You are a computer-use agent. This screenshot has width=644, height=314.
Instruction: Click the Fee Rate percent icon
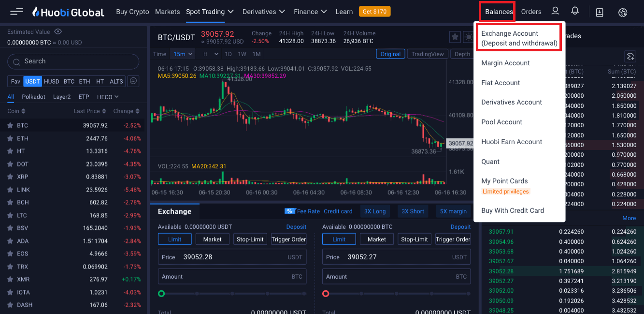coord(290,211)
